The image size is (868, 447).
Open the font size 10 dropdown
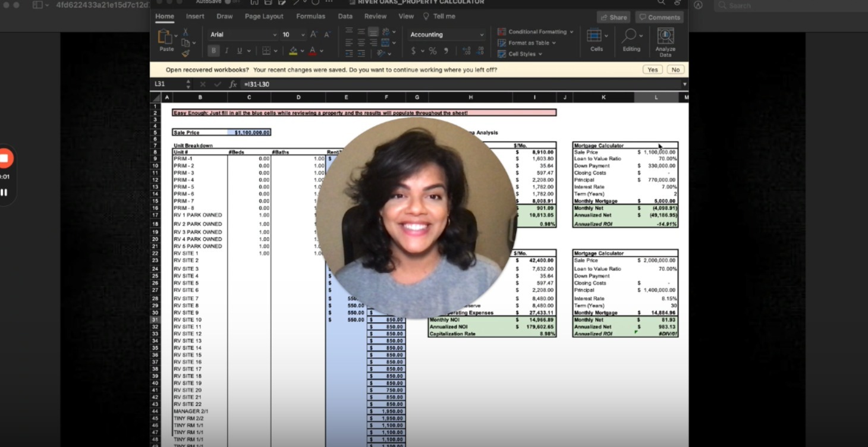tap(293, 34)
